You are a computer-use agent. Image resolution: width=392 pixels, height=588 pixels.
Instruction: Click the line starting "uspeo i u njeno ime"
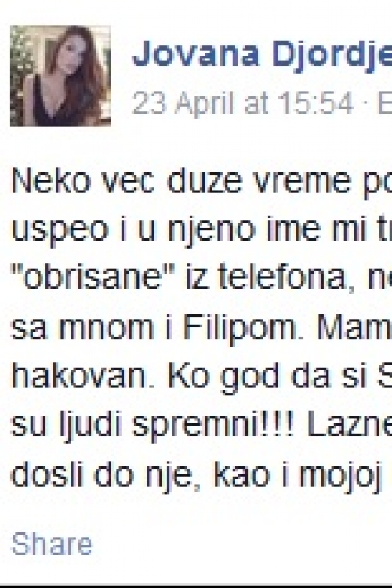click(201, 230)
